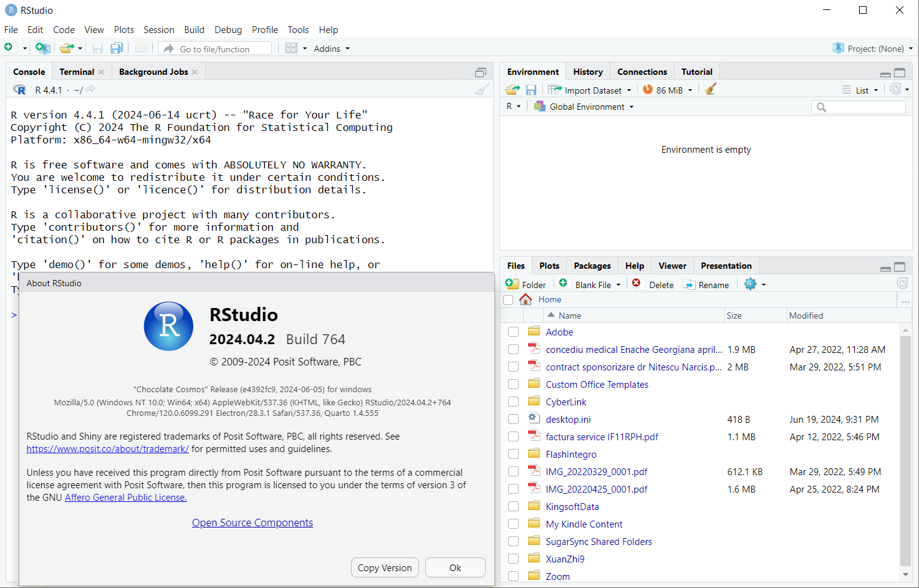Viewport: 919px width, 588px height.
Task: Open factura service IF11RPH.pdf file
Action: click(602, 436)
